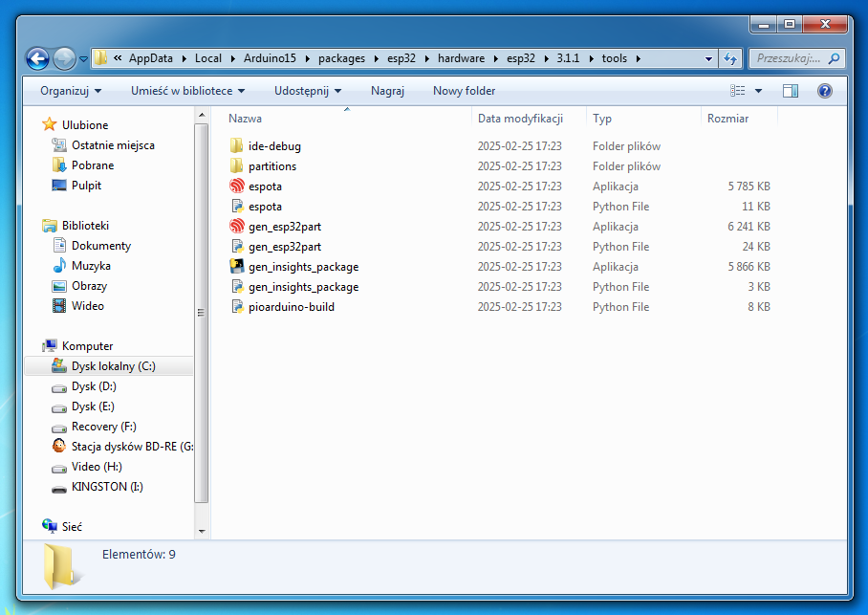Click navigation pane scrollbar down arrow
This screenshot has width=868, height=615.
202,532
